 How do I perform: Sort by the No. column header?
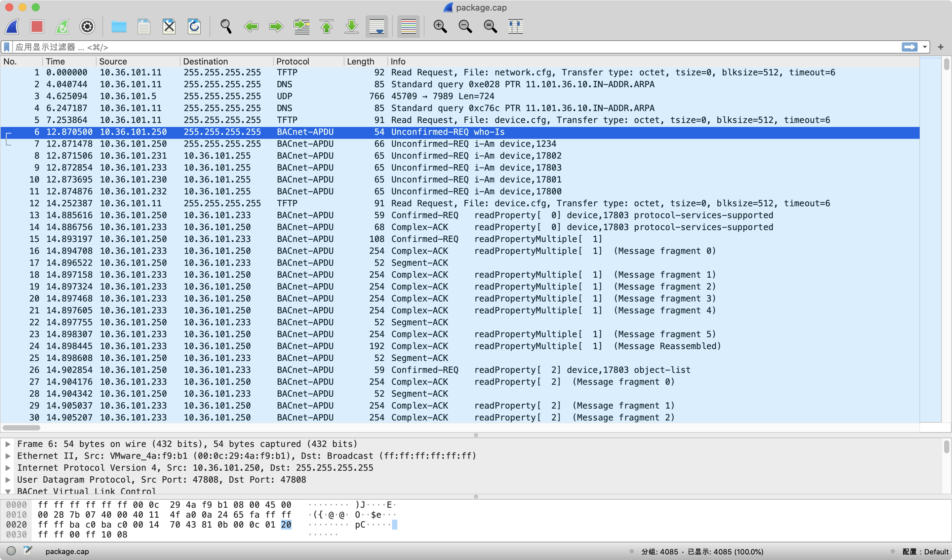pos(21,61)
